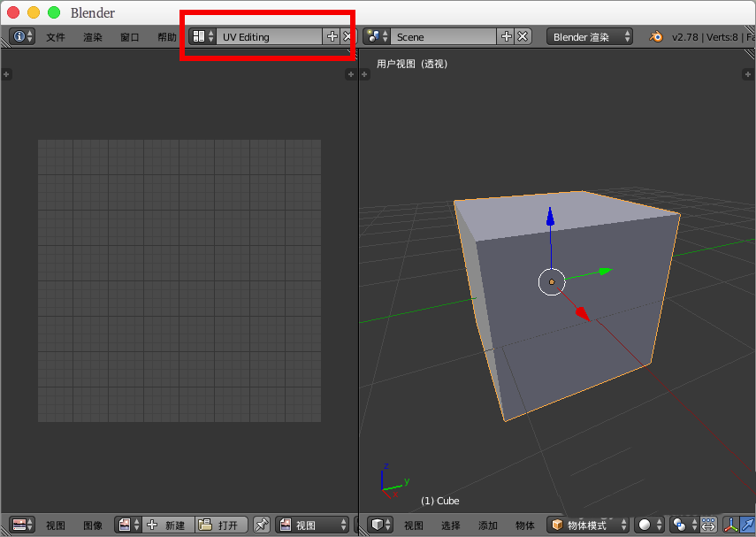This screenshot has height=537, width=756.
Task: Open 视图 menu in UV editor header
Action: tap(56, 525)
